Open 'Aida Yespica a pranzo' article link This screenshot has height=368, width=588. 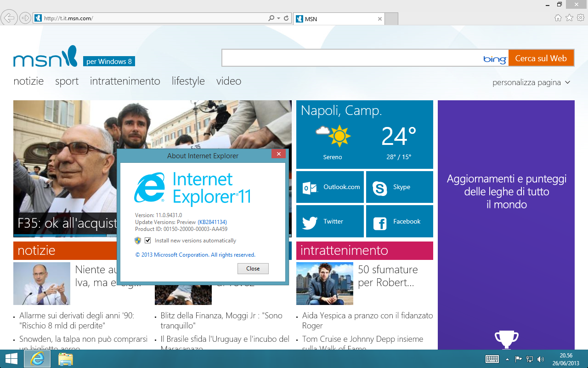click(x=367, y=321)
